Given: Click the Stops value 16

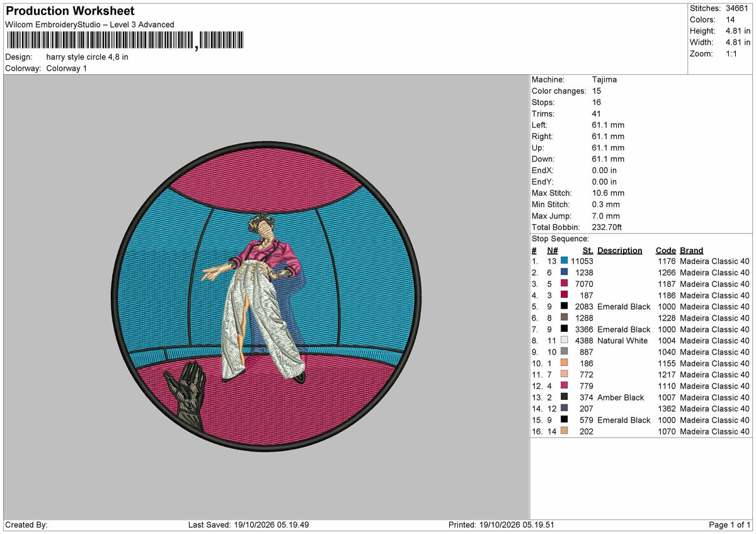Looking at the screenshot, I should 597,102.
